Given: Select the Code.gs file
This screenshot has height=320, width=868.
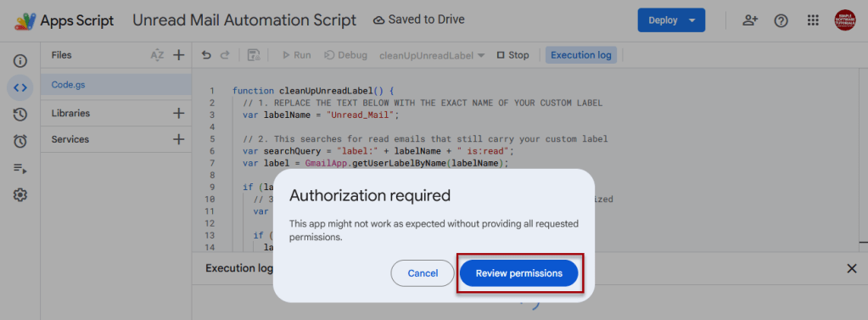Looking at the screenshot, I should pyautogui.click(x=116, y=85).
